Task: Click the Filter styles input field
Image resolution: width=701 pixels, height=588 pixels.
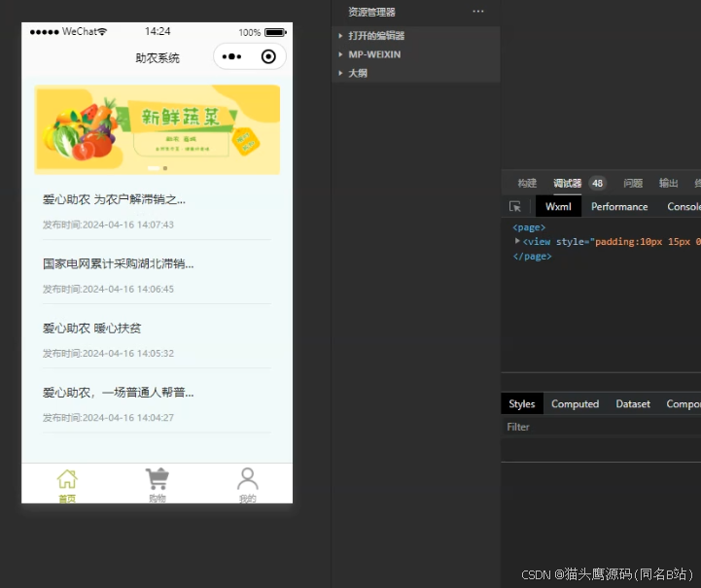Action: pos(601,427)
